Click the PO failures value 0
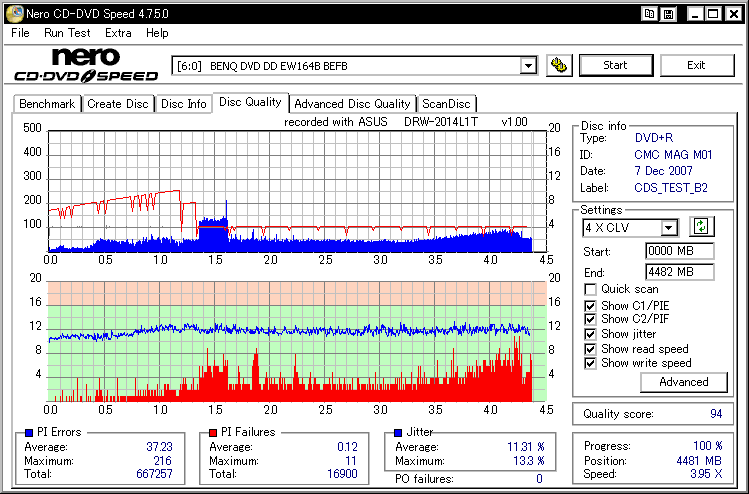This screenshot has height=494, width=749. click(x=539, y=479)
